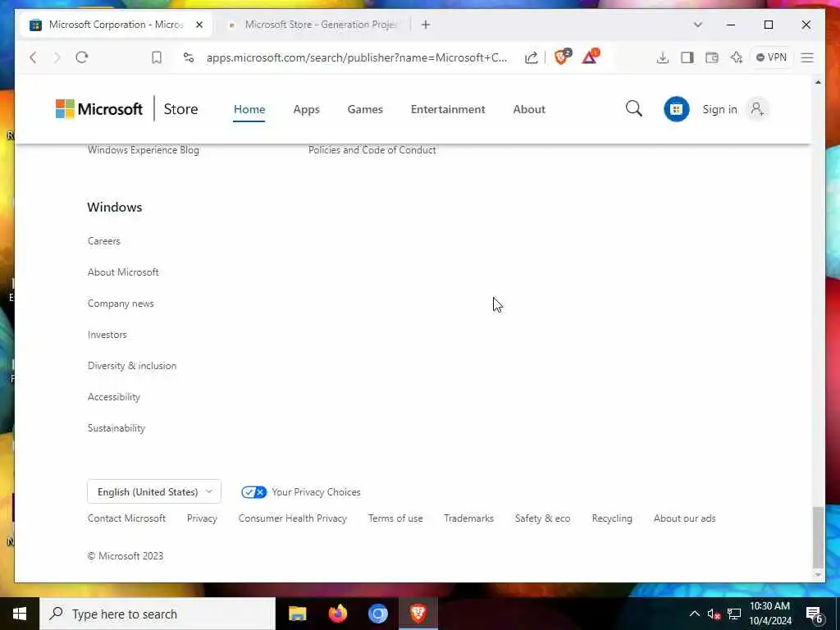Screen dimensions: 840x630
Task: Select the Home navigation tab
Action: click(249, 109)
